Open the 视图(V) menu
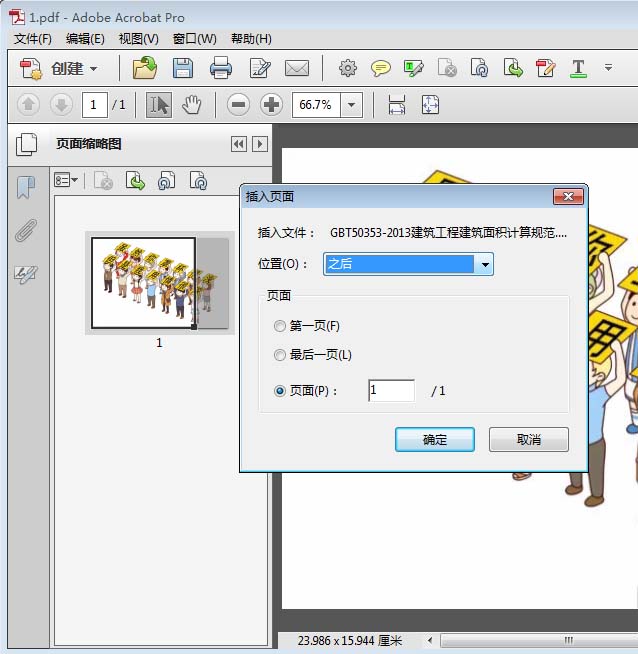 (138, 39)
